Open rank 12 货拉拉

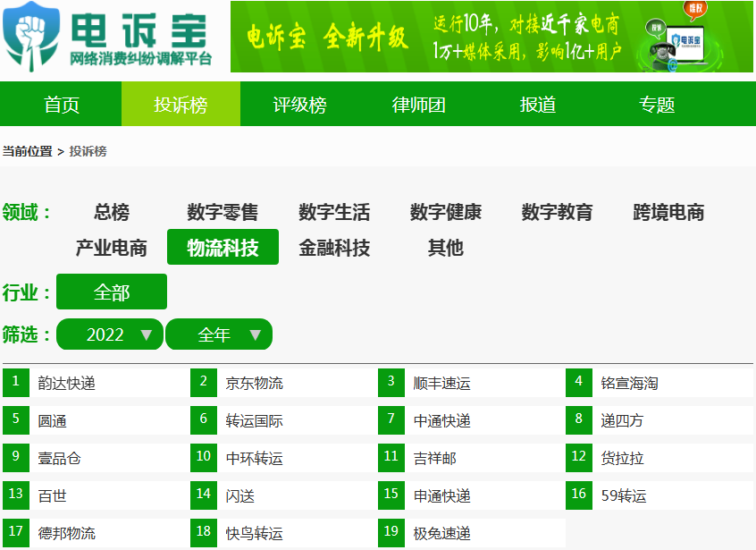click(x=659, y=458)
